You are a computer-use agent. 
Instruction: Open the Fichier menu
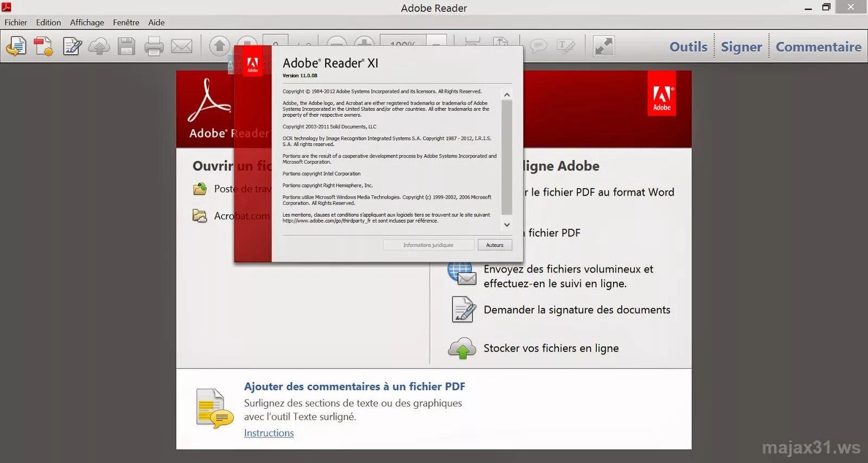(16, 22)
